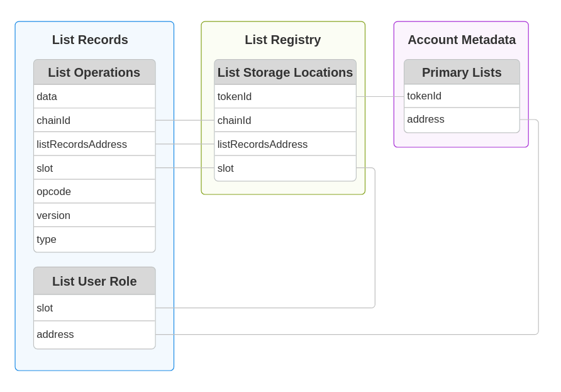Viewport: 561px width, 392px height.
Task: Click tokenId in List Storage Locations
Action: [284, 96]
